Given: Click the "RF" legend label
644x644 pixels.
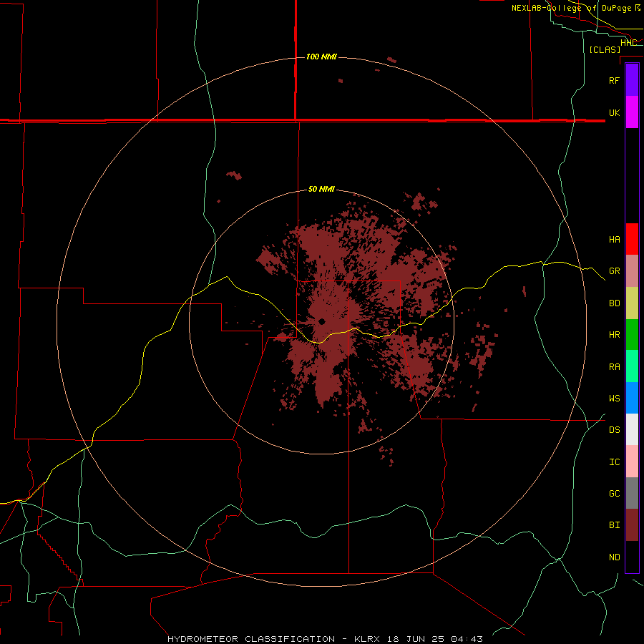Looking at the screenshot, I should 615,80.
